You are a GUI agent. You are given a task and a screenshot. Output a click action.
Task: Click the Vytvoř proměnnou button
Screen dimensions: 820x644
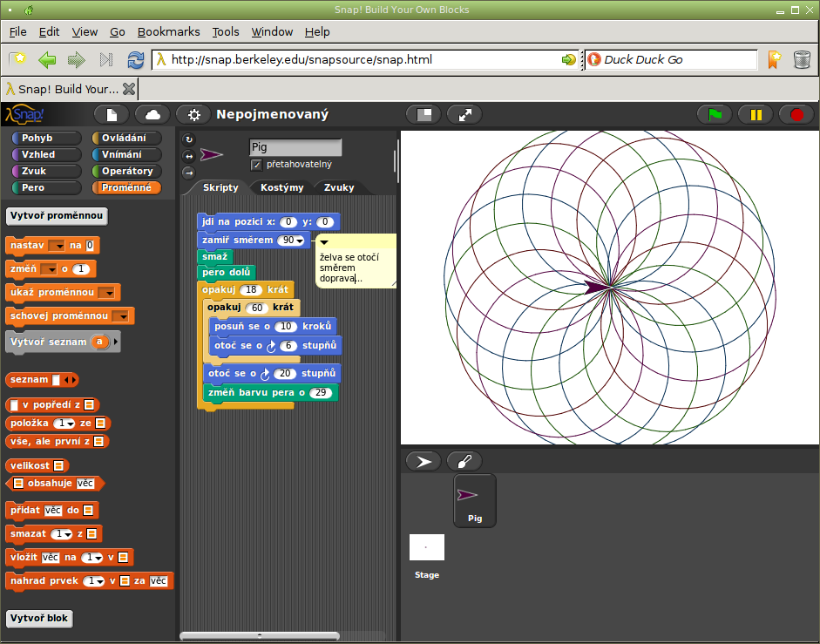tap(57, 216)
